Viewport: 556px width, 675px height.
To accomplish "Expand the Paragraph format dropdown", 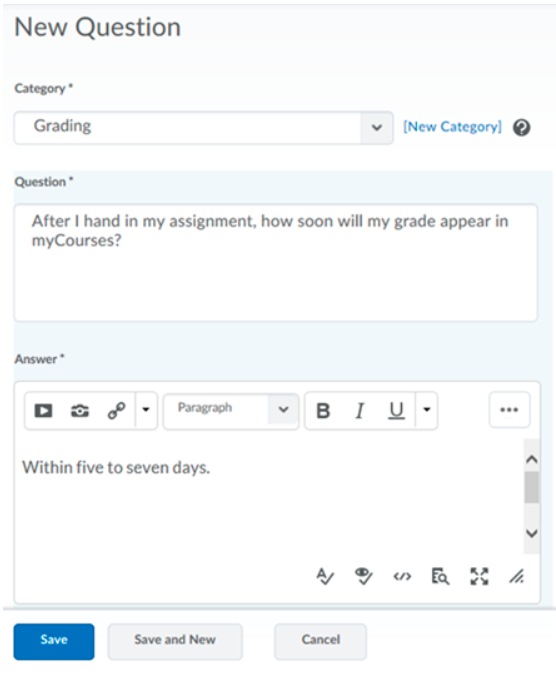I will click(x=231, y=411).
